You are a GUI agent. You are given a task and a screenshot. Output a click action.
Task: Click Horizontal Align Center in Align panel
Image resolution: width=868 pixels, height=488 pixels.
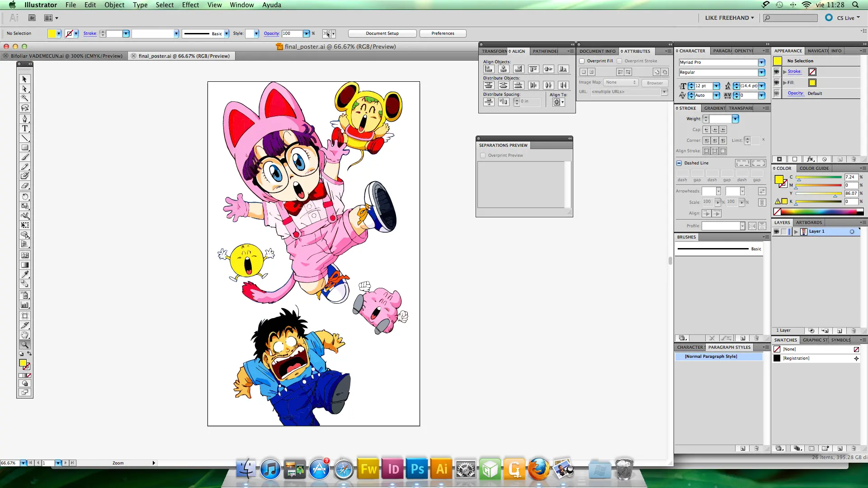pos(504,69)
